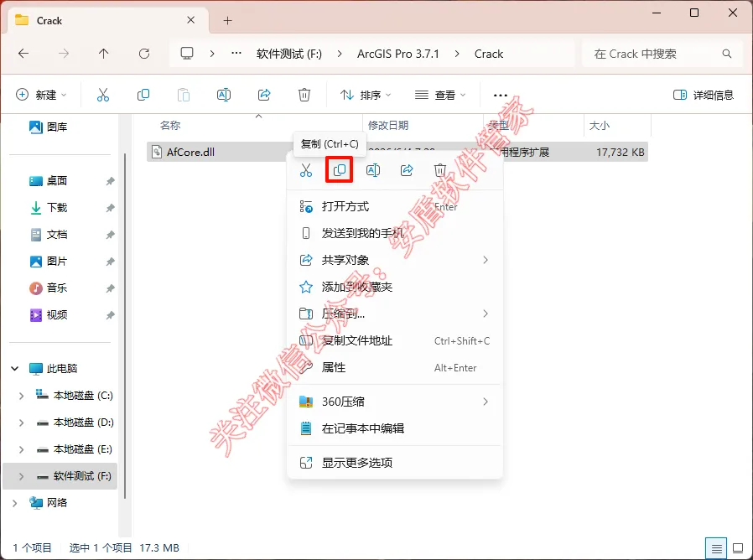Click the Refresh icon in navigation bar
This screenshot has width=753, height=560.
144,54
